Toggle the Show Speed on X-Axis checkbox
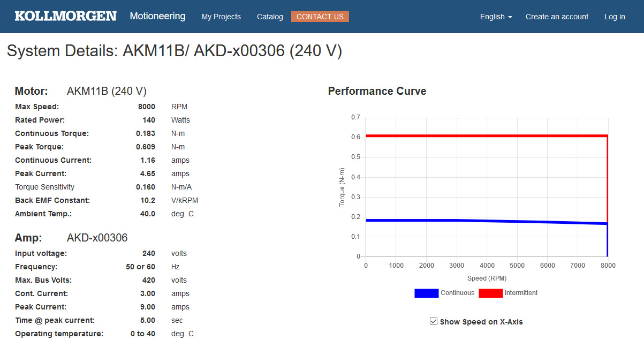Image resolution: width=644 pixels, height=340 pixels. pos(434,321)
